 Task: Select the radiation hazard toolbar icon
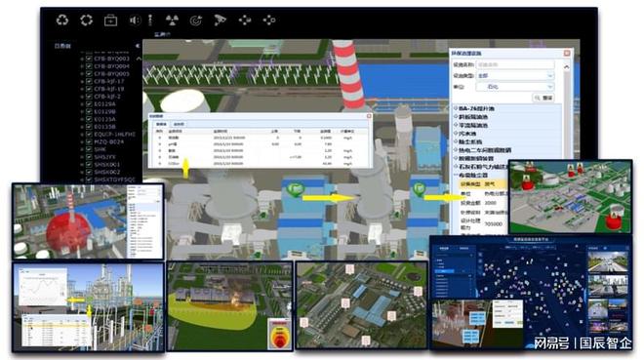point(172,20)
